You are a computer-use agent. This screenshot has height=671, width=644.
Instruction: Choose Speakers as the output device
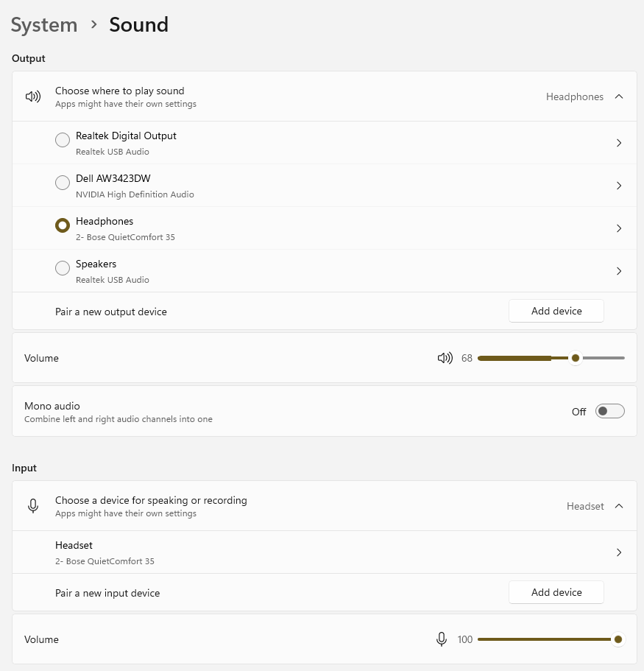pyautogui.click(x=63, y=268)
